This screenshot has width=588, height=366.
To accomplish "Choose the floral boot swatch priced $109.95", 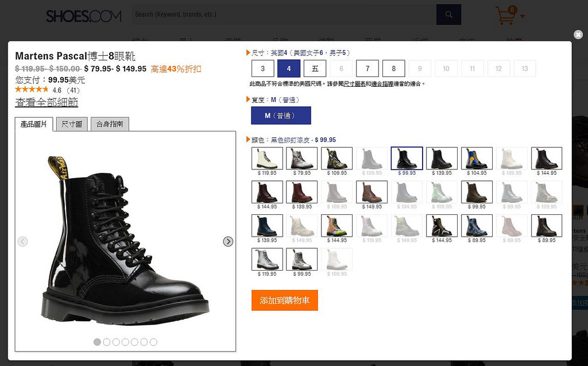I will 337,159.
